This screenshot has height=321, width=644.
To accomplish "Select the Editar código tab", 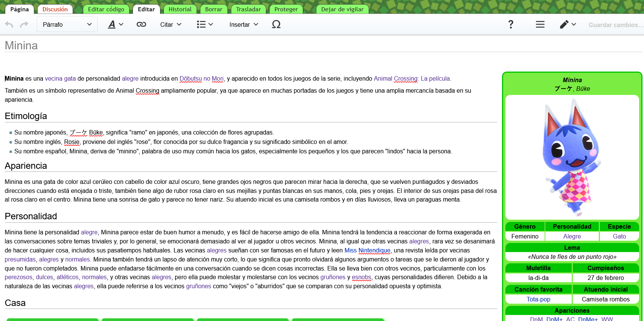I will tap(106, 9).
